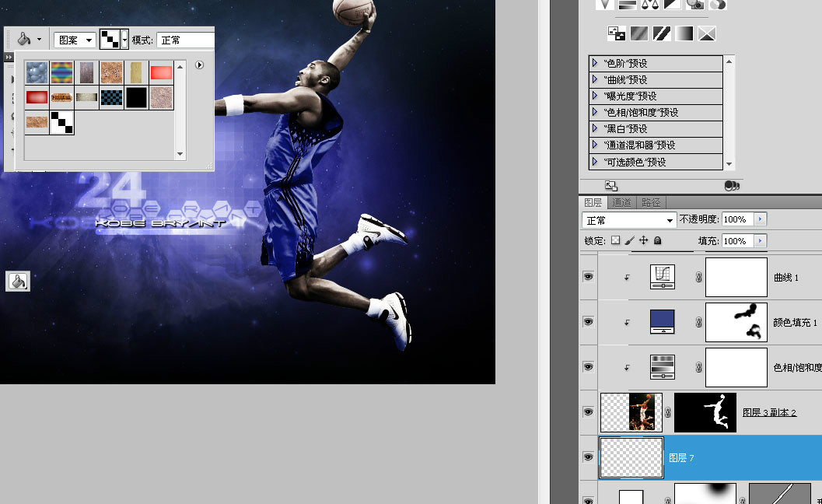Select the Paint Bucket tool preset picker
This screenshot has height=504, width=822.
click(30, 40)
